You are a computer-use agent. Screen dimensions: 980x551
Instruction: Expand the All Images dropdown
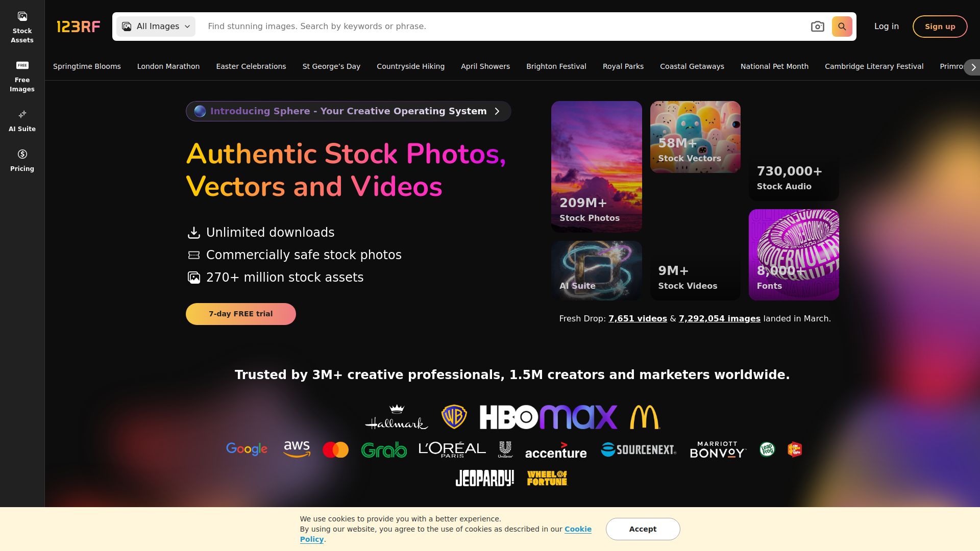[x=156, y=27]
